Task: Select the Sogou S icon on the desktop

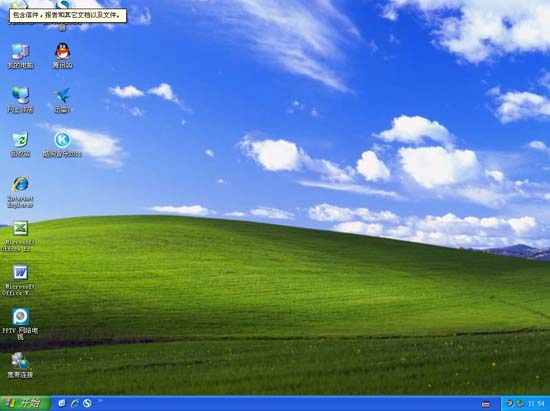Action: tap(62, 5)
